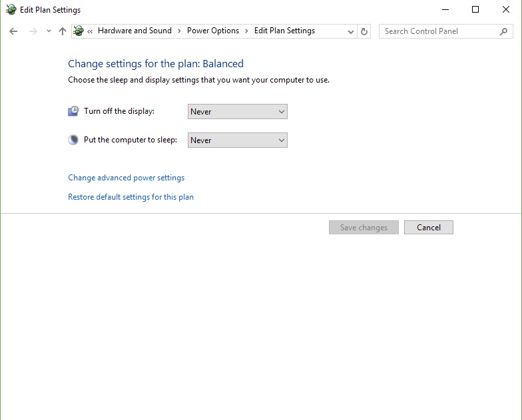The image size is (522, 420).
Task: Restore default settings for this plan
Action: tap(130, 197)
